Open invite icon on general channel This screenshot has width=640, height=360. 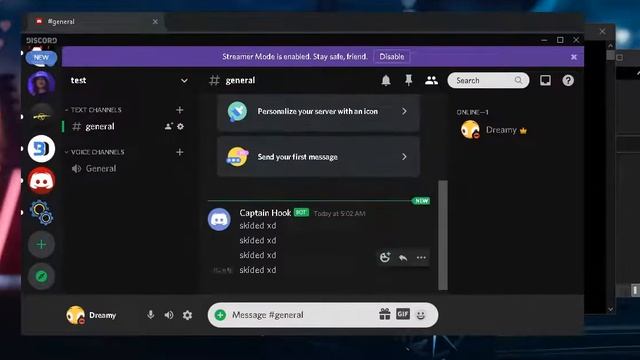pos(169,127)
